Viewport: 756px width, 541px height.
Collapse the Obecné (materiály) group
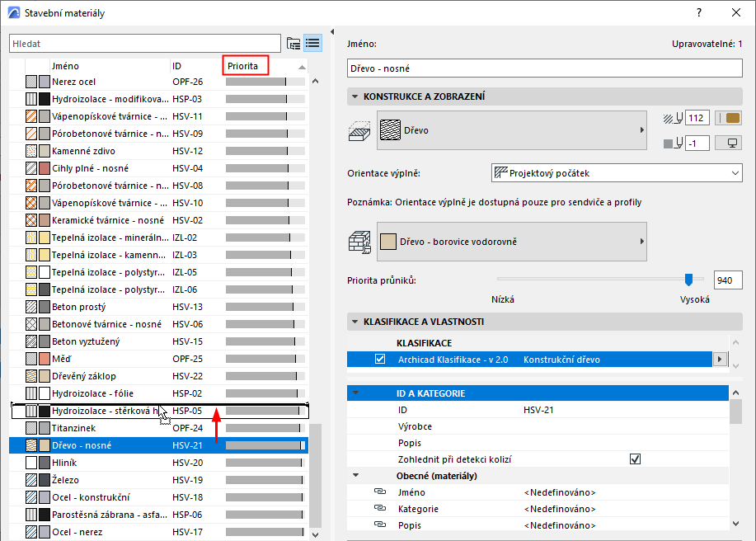coord(356,475)
